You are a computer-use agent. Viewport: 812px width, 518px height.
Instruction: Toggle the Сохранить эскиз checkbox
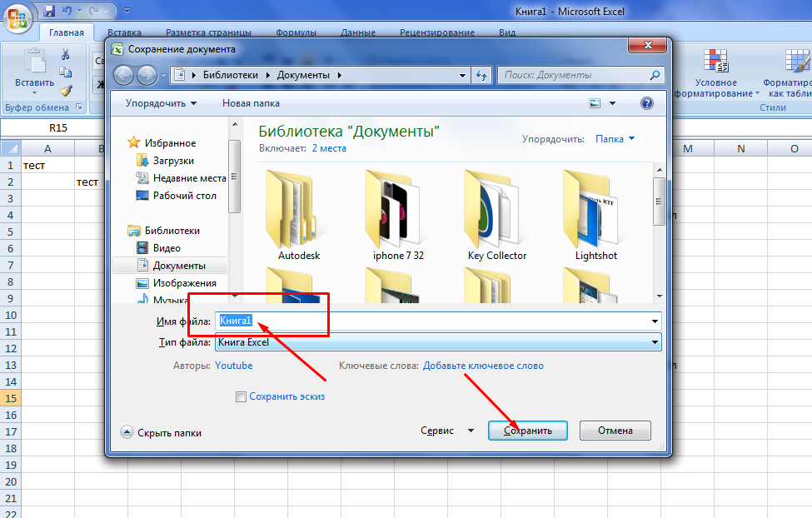coord(241,396)
